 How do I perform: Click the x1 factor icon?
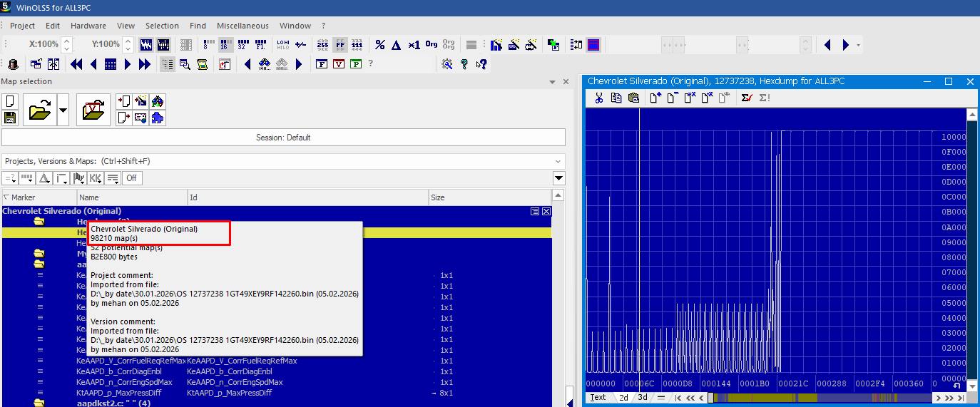[x=414, y=45]
